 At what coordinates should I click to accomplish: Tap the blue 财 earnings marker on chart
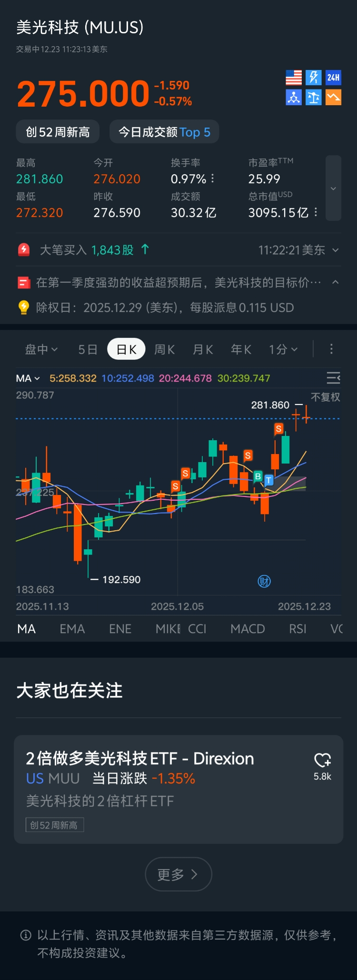click(x=264, y=581)
